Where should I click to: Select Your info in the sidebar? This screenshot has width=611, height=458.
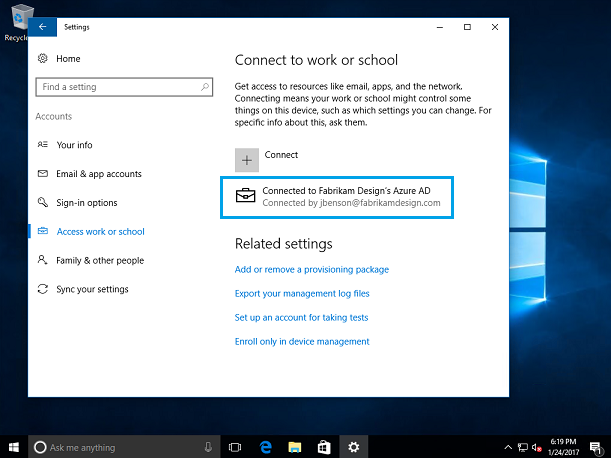74,145
